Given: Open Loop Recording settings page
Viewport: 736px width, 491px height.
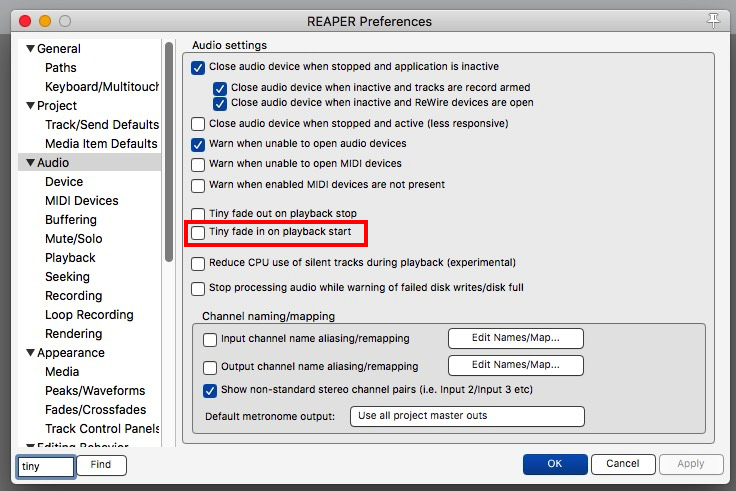Looking at the screenshot, I should click(x=89, y=315).
